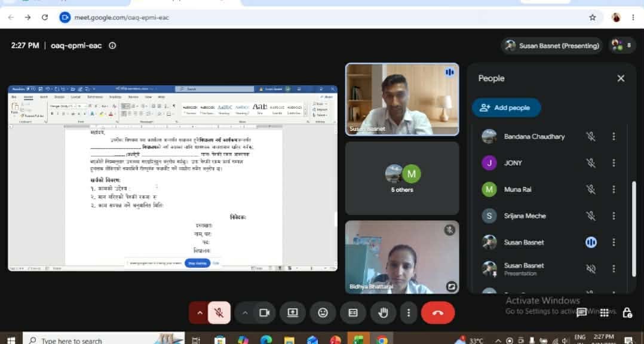Image resolution: width=644 pixels, height=344 pixels.
Task: Open the Meet activities grid icon
Action: pos(604,313)
